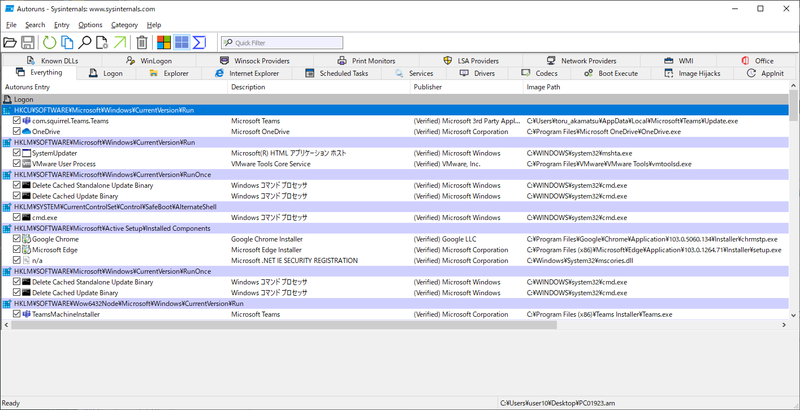Click the registry icon of HKCU Run key
Image resolution: width=800 pixels, height=410 pixels.
click(x=8, y=110)
